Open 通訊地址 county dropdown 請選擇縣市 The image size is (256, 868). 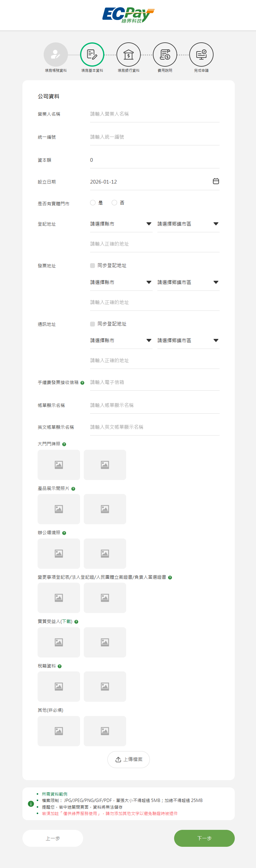click(x=121, y=341)
